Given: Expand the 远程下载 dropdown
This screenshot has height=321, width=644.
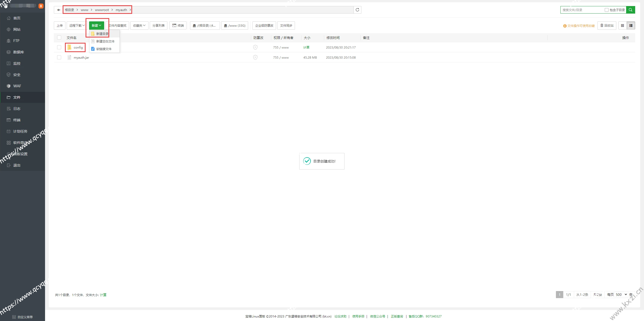Looking at the screenshot, I should (77, 25).
